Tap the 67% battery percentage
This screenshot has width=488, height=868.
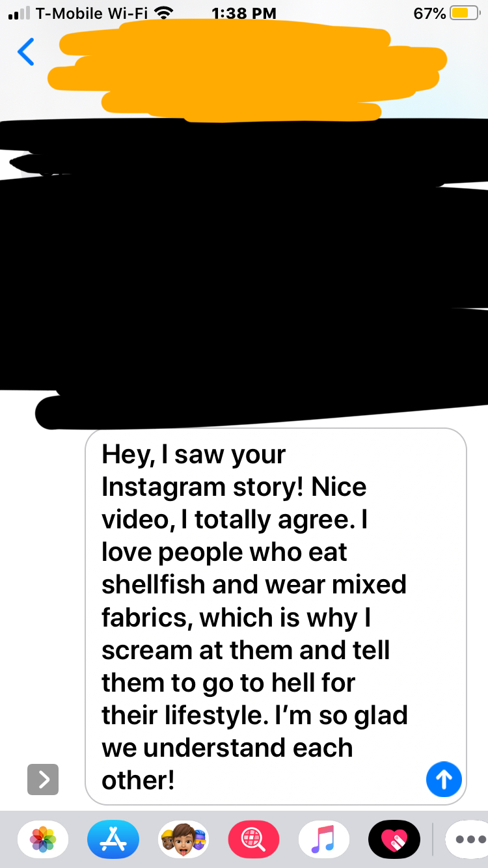click(x=429, y=13)
